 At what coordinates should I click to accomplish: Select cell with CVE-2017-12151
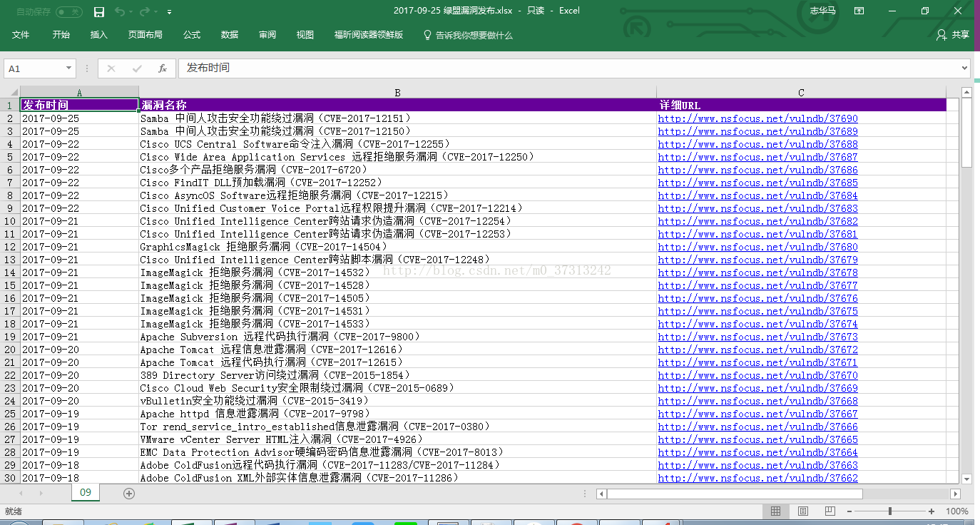point(397,118)
